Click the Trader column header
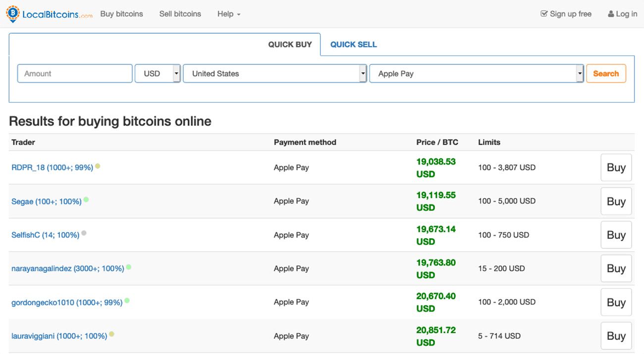 23,142
